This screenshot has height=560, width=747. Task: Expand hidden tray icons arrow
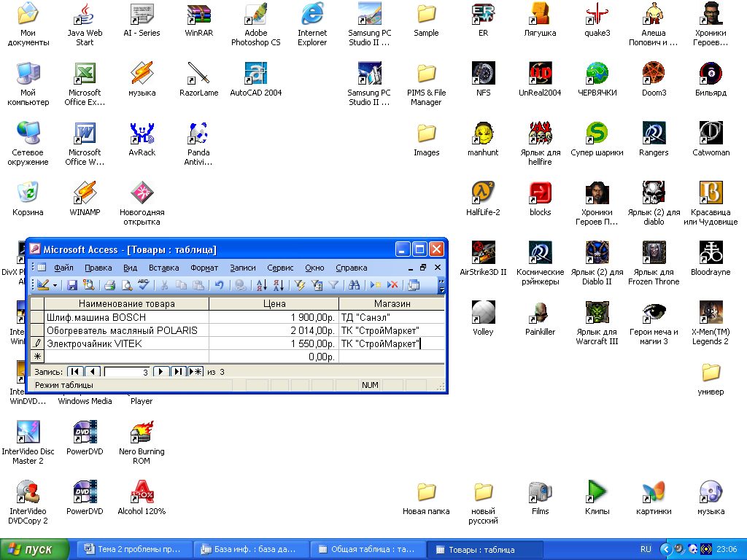click(665, 550)
